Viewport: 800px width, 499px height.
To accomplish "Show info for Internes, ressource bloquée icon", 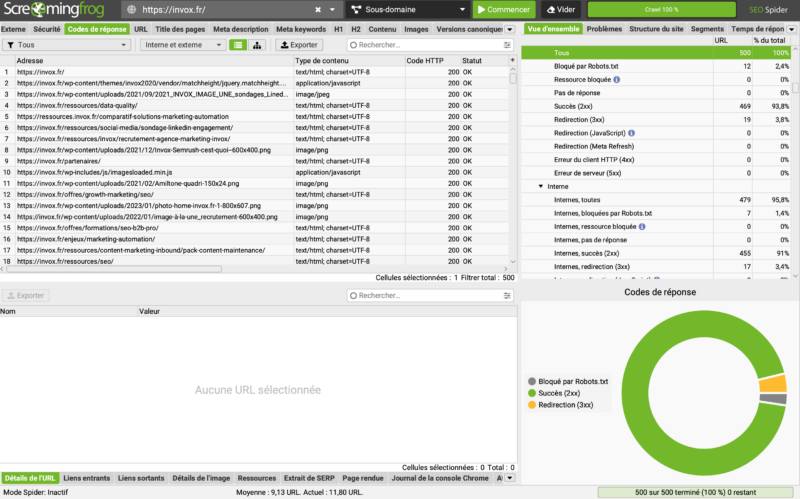I will click(642, 227).
